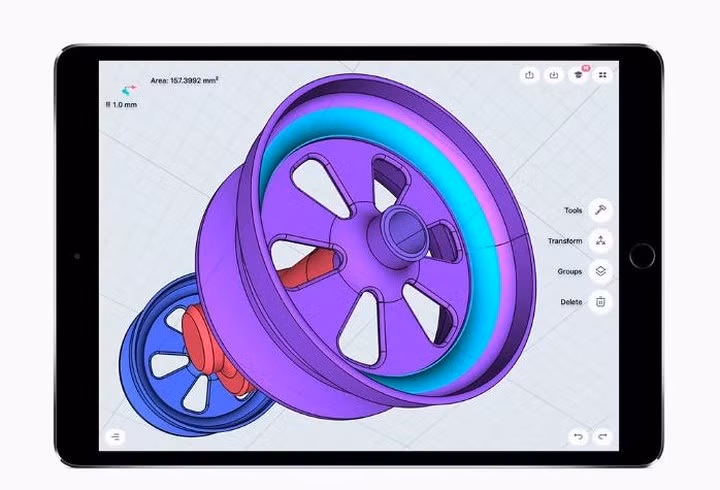Tap the orientation axis gizmo
This screenshot has width=720, height=490.
pyautogui.click(x=128, y=90)
